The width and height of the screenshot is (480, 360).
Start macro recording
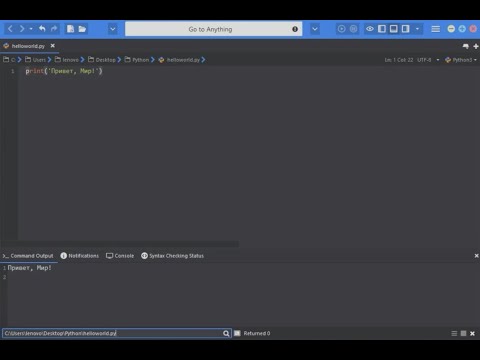pyautogui.click(x=341, y=29)
